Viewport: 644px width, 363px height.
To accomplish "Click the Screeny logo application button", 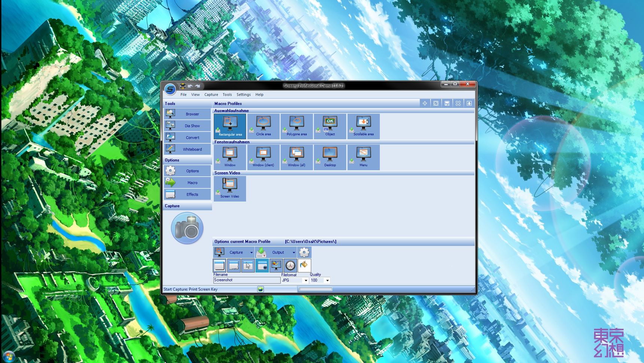I will tap(170, 89).
